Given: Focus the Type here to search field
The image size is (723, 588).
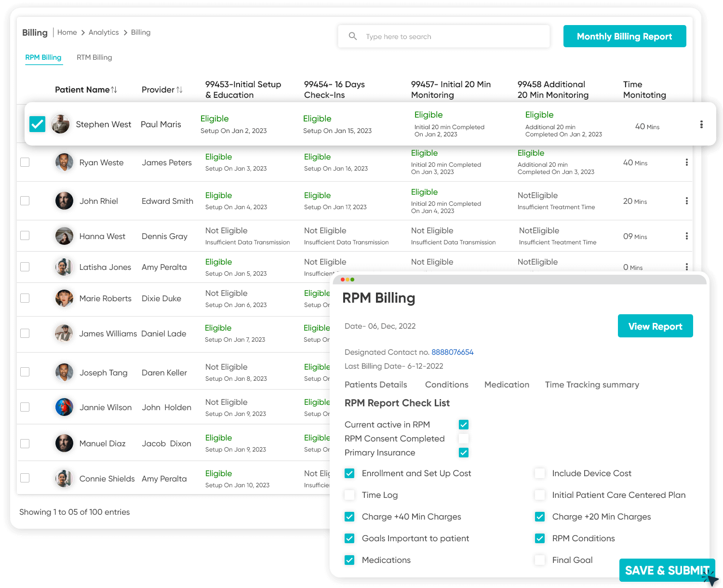Looking at the screenshot, I should pyautogui.click(x=453, y=37).
